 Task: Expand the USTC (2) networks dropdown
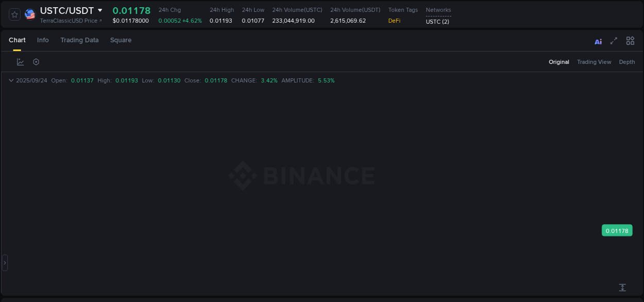437,22
